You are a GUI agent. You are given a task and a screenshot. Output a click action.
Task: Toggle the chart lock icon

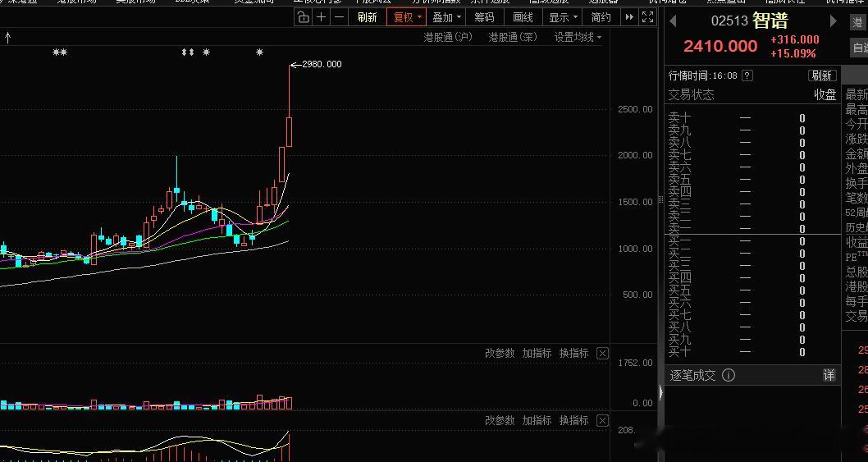click(x=304, y=17)
